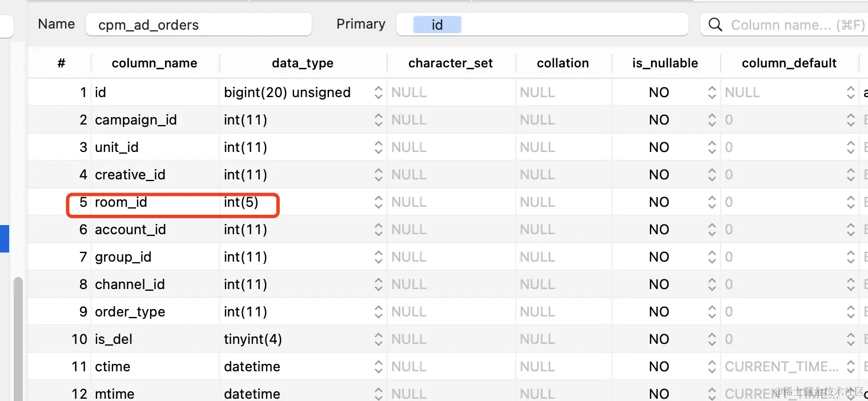Click the search magnifier icon

[714, 25]
